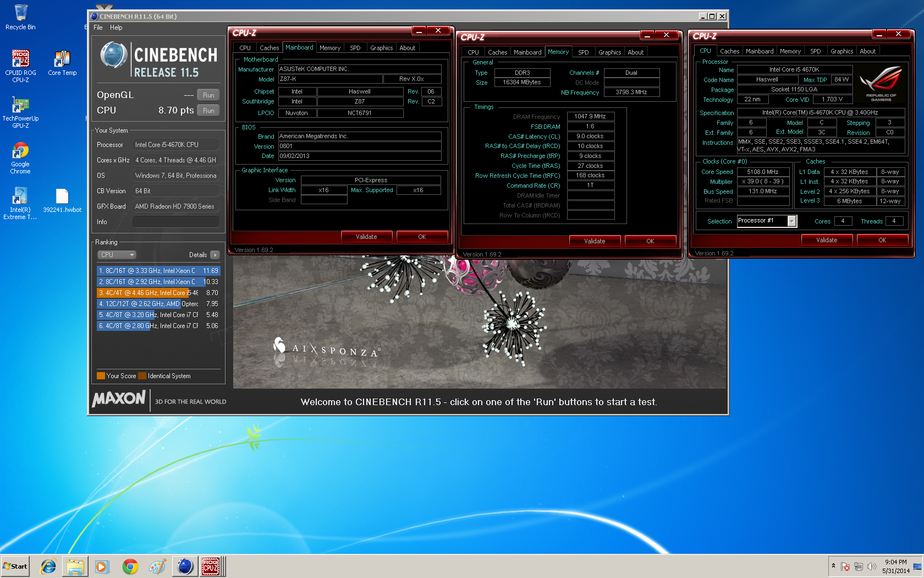Click the orange Your Score legend swatch

[101, 376]
